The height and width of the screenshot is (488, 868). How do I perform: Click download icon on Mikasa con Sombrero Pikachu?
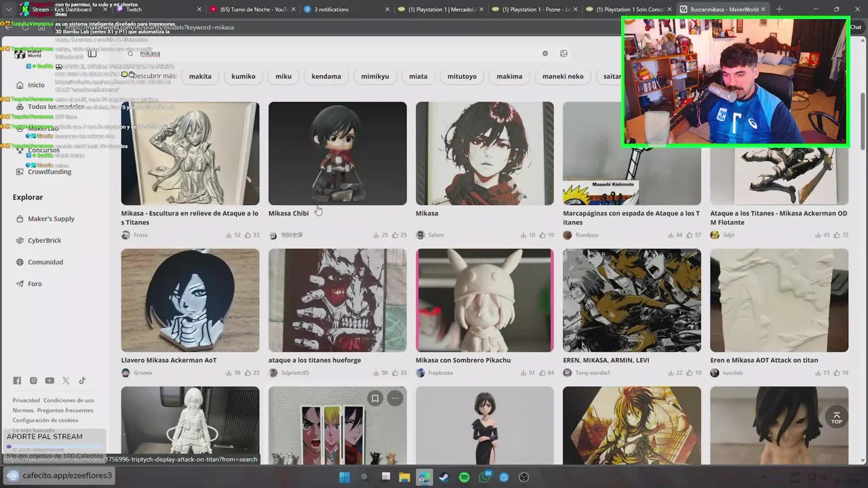524,373
